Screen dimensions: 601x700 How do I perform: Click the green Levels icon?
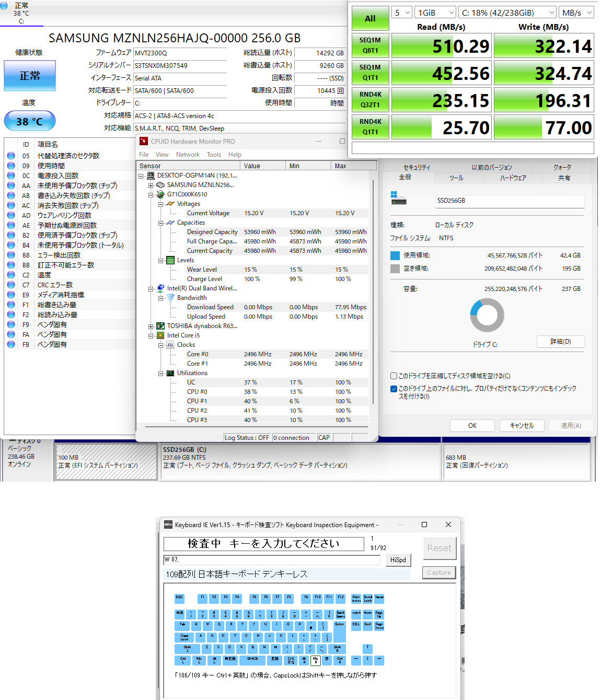tap(170, 260)
